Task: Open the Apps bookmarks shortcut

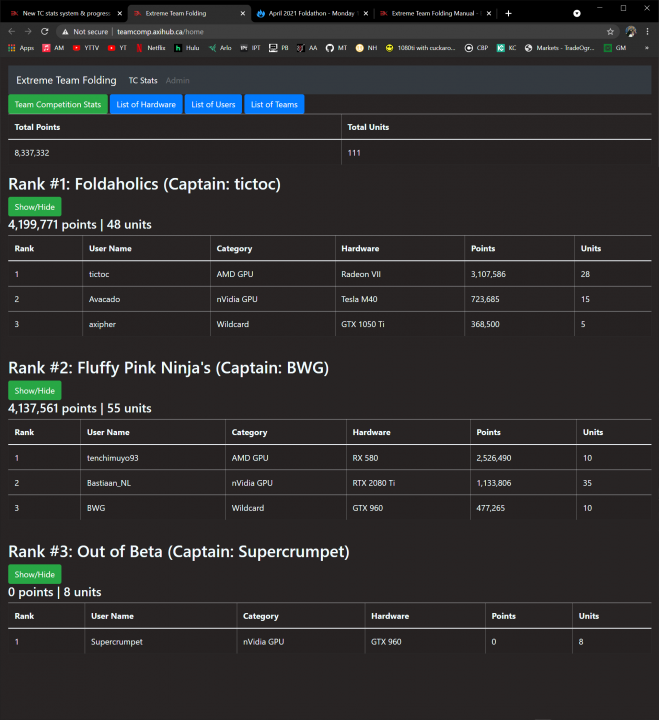Action: pyautogui.click(x=20, y=47)
